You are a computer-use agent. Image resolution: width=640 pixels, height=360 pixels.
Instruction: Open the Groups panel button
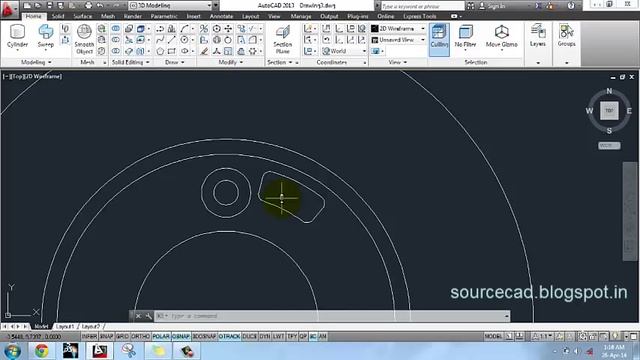coord(567,36)
